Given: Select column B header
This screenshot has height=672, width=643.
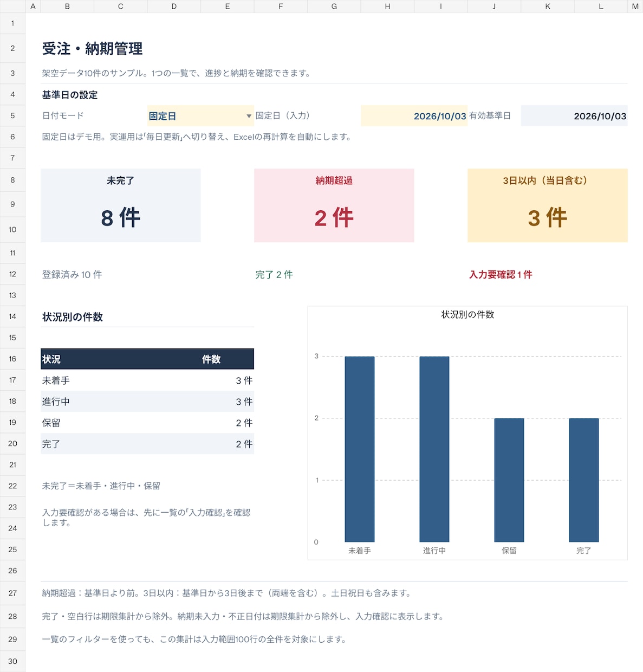Looking at the screenshot, I should pyautogui.click(x=67, y=7).
